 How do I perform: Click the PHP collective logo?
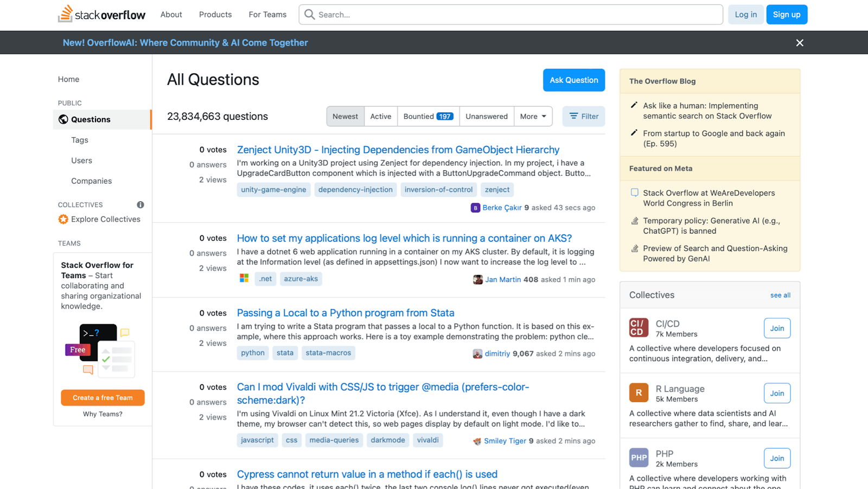(x=639, y=458)
